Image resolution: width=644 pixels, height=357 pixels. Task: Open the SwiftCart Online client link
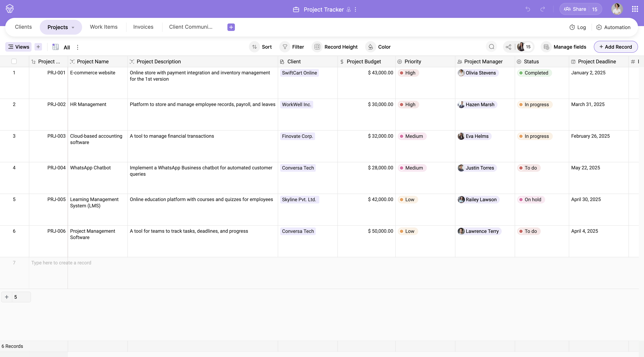[x=299, y=73]
